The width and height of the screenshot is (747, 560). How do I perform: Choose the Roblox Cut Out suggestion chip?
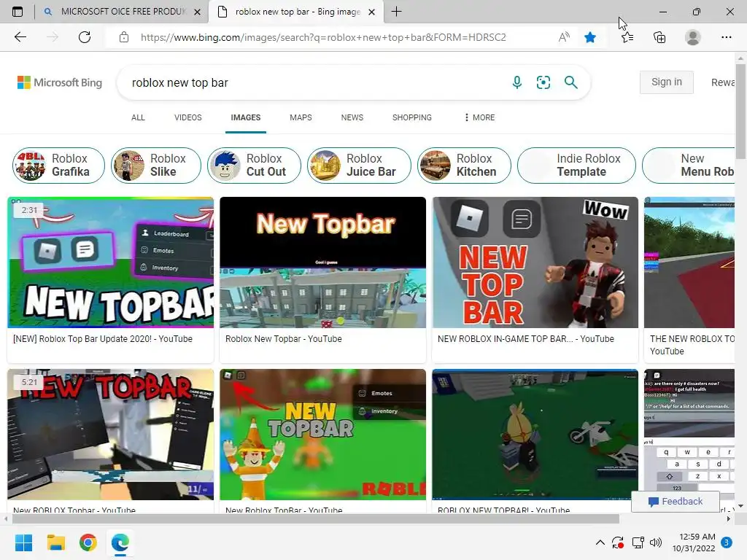coord(255,166)
